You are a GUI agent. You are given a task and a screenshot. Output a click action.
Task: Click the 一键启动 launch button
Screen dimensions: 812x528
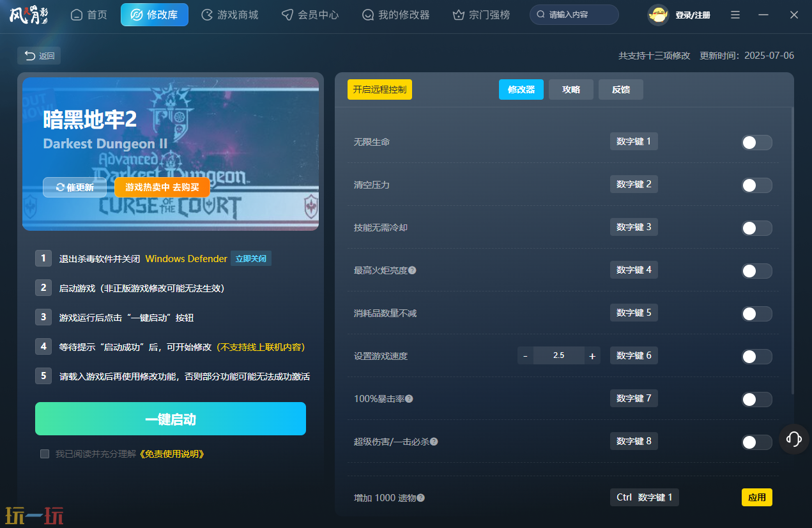171,419
